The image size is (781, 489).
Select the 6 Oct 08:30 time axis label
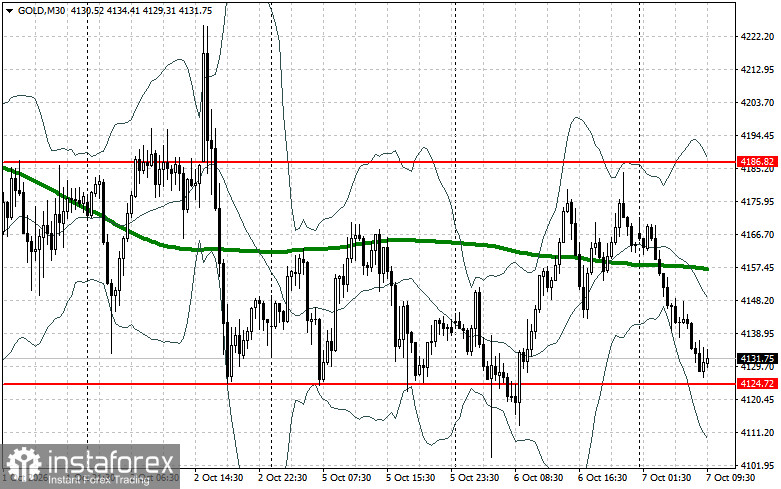538,478
